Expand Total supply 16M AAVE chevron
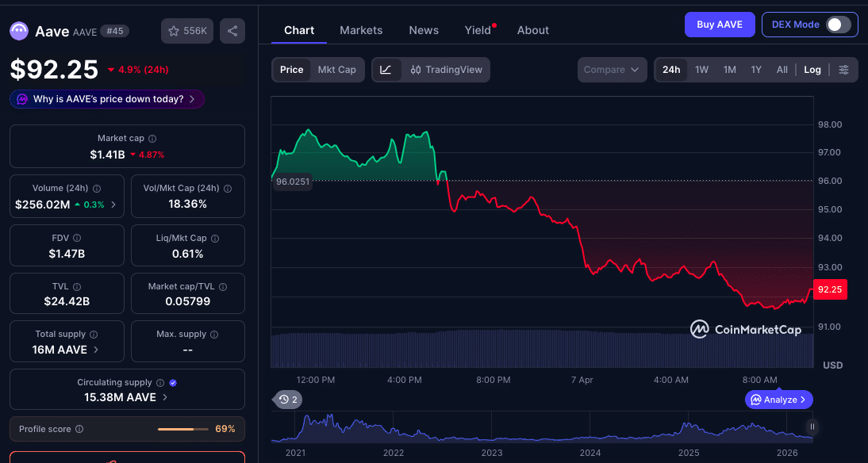This screenshot has height=463, width=868. [96, 350]
